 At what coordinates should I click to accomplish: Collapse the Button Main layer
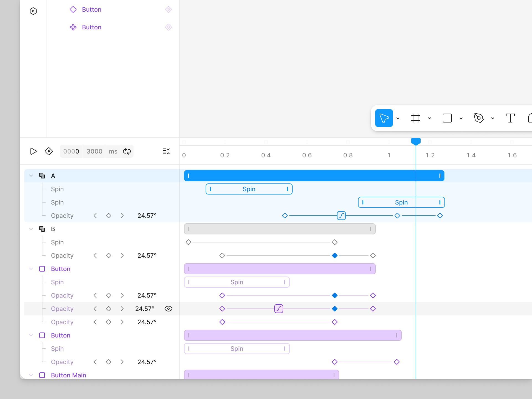31,375
